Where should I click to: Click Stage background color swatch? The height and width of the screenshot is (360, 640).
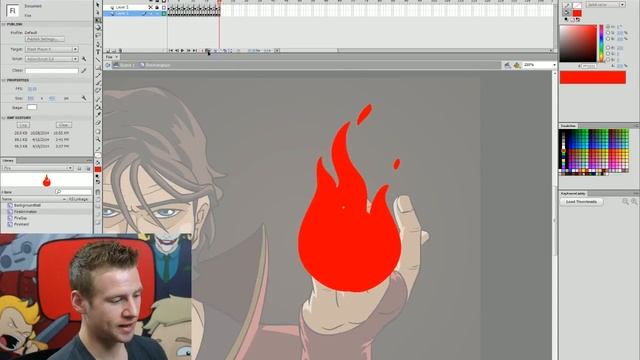32,107
